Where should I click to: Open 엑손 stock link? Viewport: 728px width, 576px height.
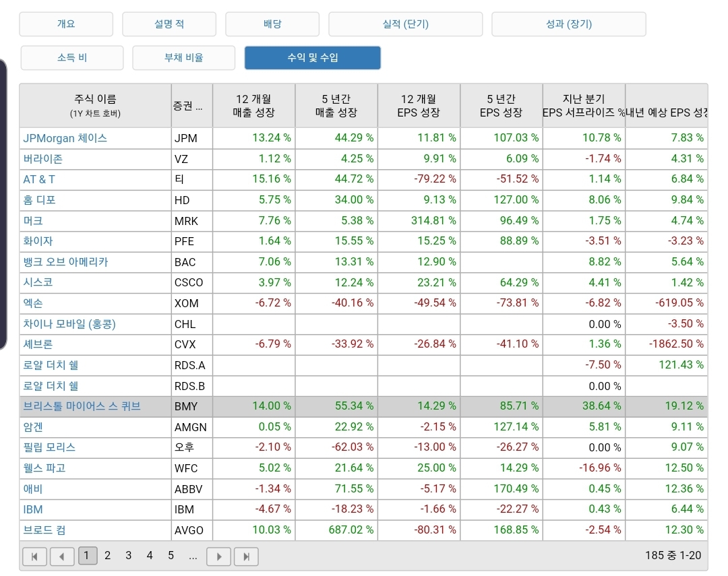click(33, 303)
